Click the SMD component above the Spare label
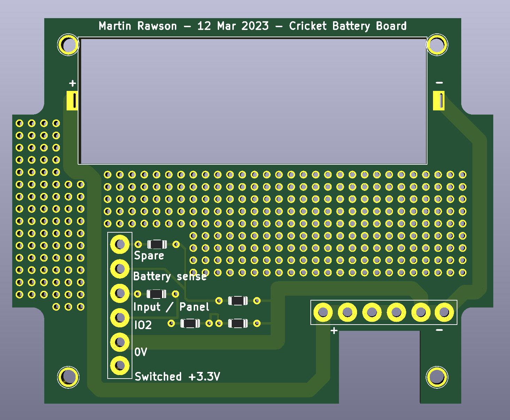This screenshot has height=420, width=510. pyautogui.click(x=157, y=244)
